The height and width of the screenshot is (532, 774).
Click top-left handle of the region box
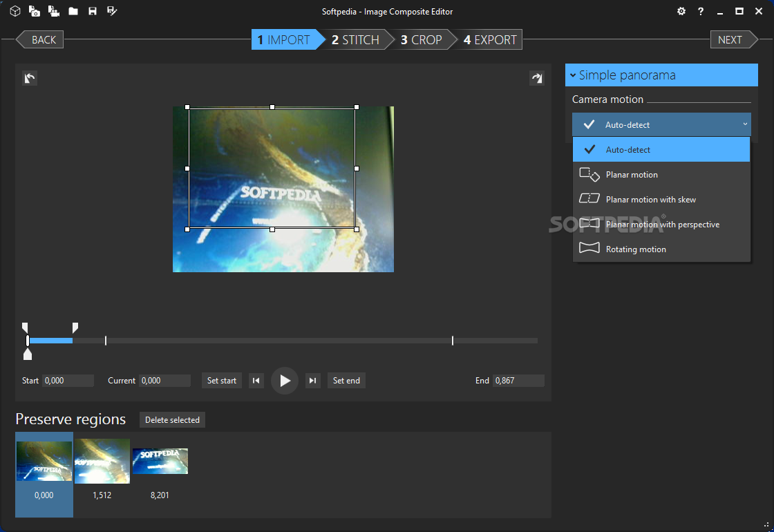[187, 107]
